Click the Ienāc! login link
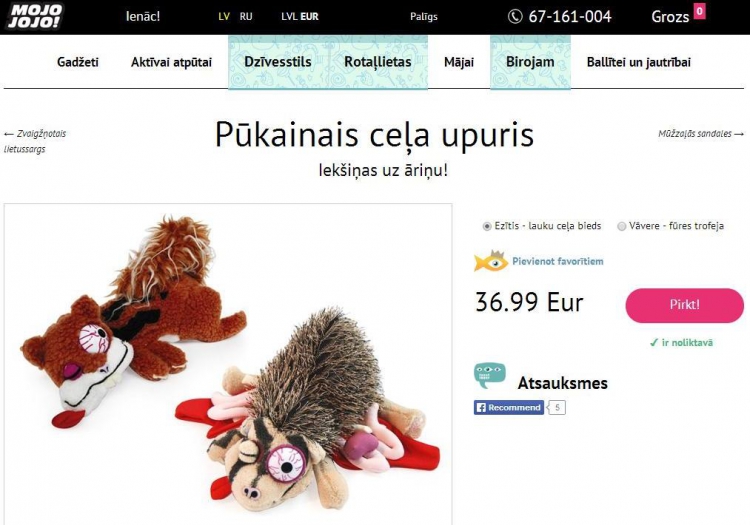 point(143,16)
